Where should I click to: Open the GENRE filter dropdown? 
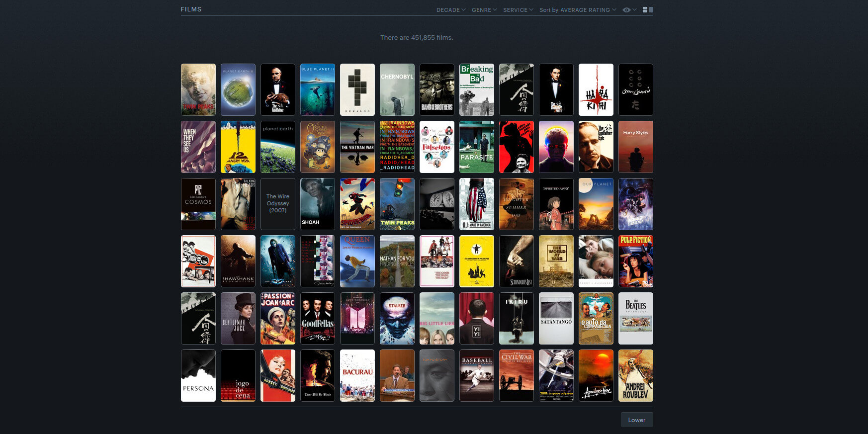coord(484,10)
